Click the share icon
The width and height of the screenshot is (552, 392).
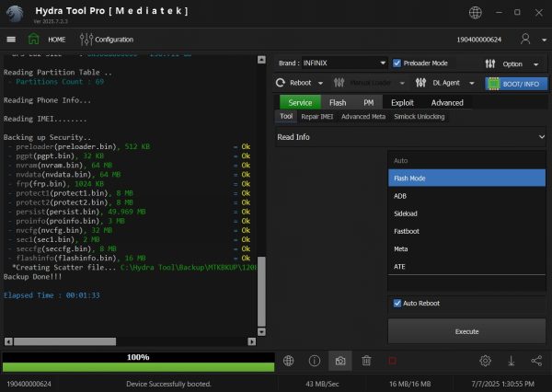pos(536,361)
